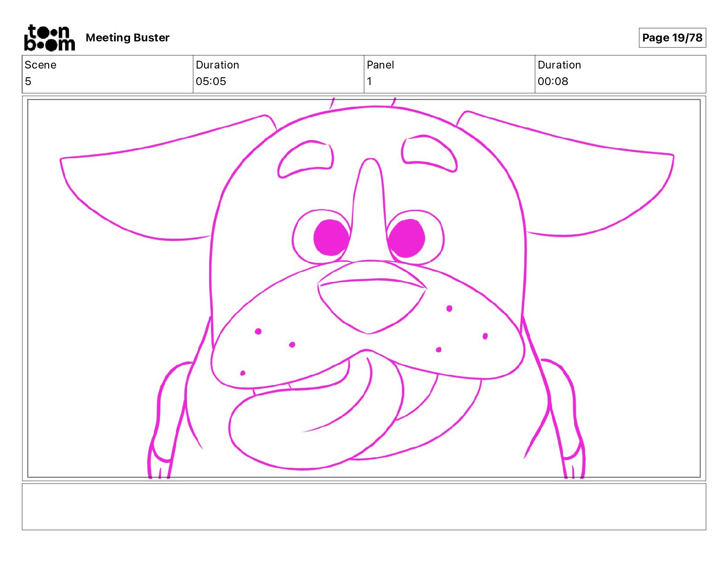Click the panel duration value '00:08'
The height and width of the screenshot is (563, 728).
click(553, 81)
